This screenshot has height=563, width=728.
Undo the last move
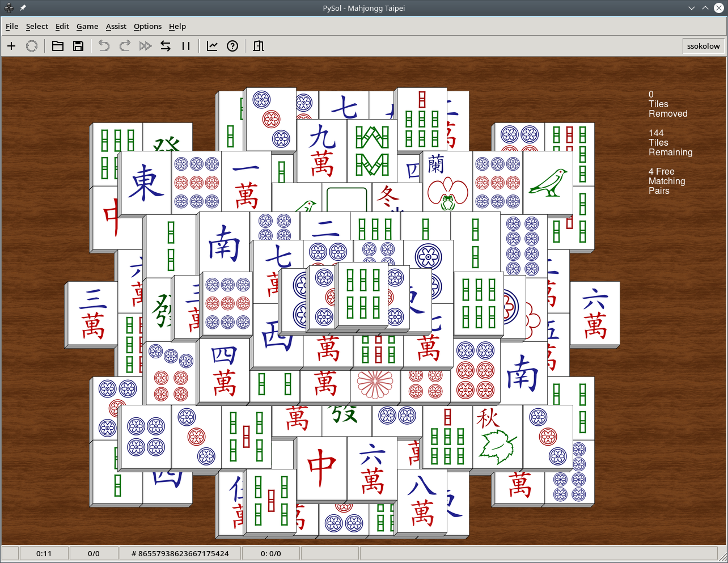pos(104,46)
